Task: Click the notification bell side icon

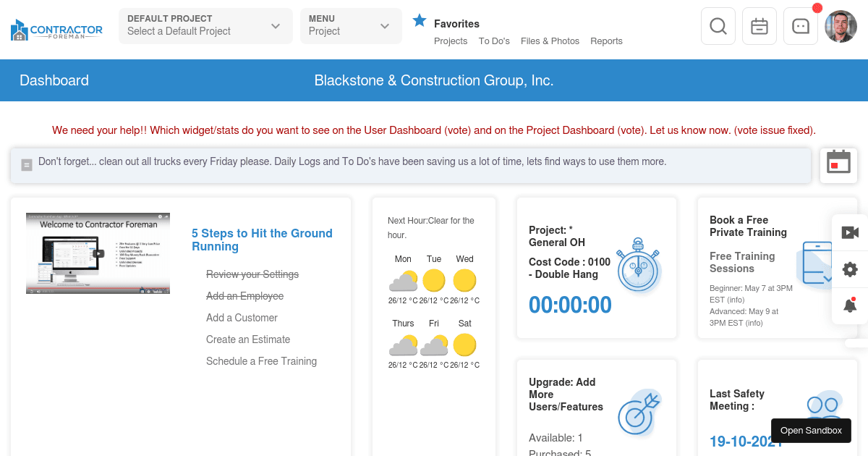Action: [850, 305]
